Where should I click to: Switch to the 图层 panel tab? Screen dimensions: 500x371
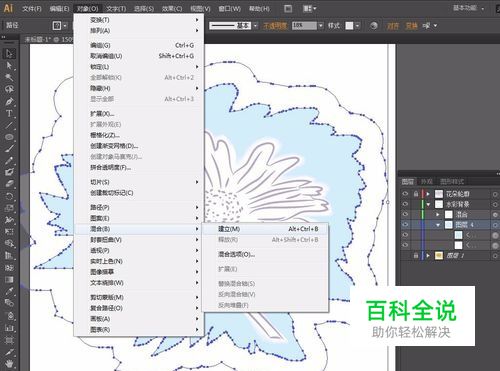click(x=408, y=182)
